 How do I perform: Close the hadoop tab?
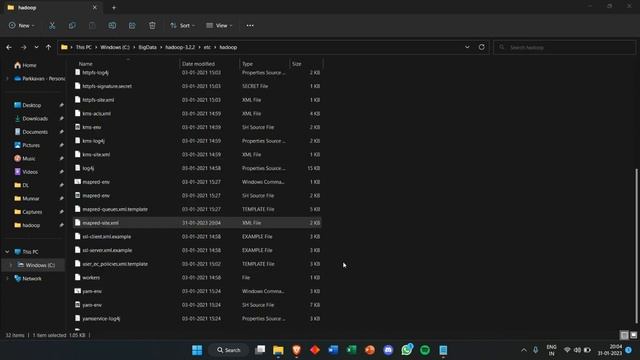point(95,7)
